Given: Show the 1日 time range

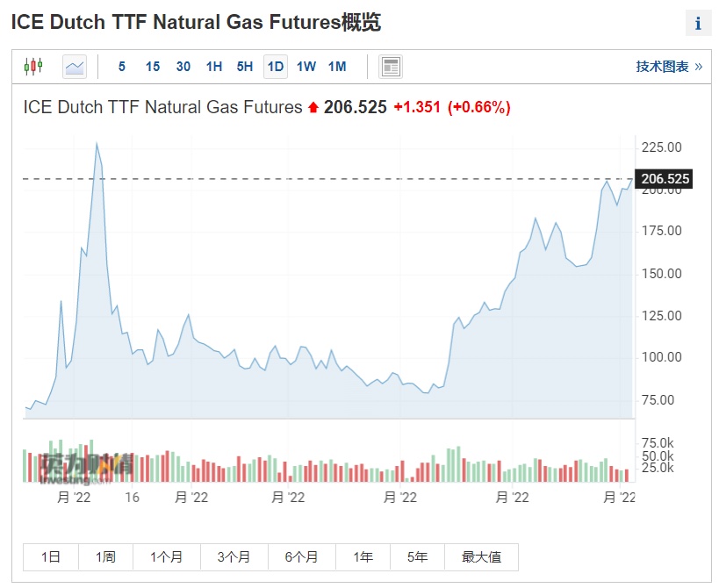Looking at the screenshot, I should pyautogui.click(x=51, y=556).
